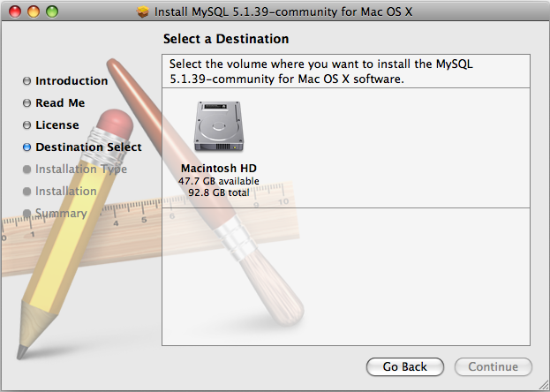Click the bullet beside Introduction step

(x=27, y=81)
